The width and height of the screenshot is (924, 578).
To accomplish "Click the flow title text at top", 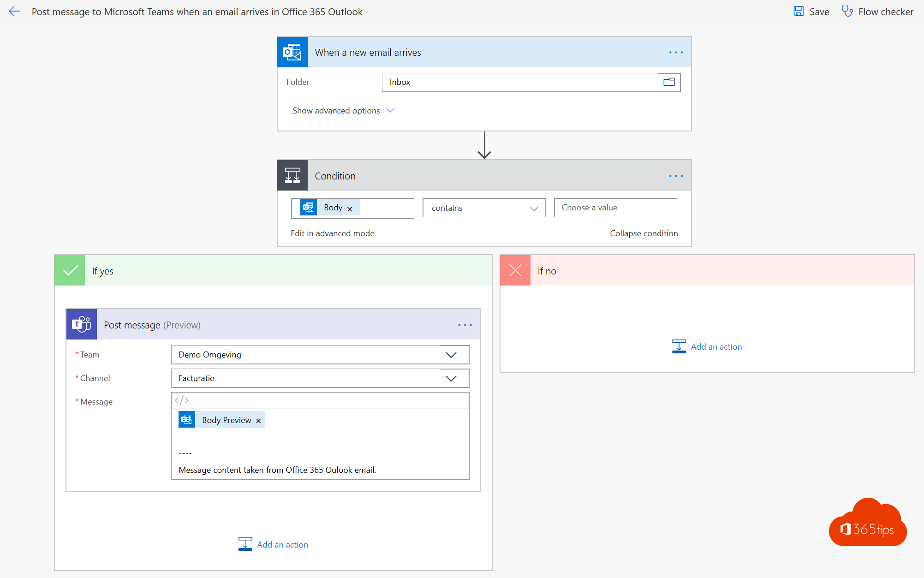I will click(197, 12).
